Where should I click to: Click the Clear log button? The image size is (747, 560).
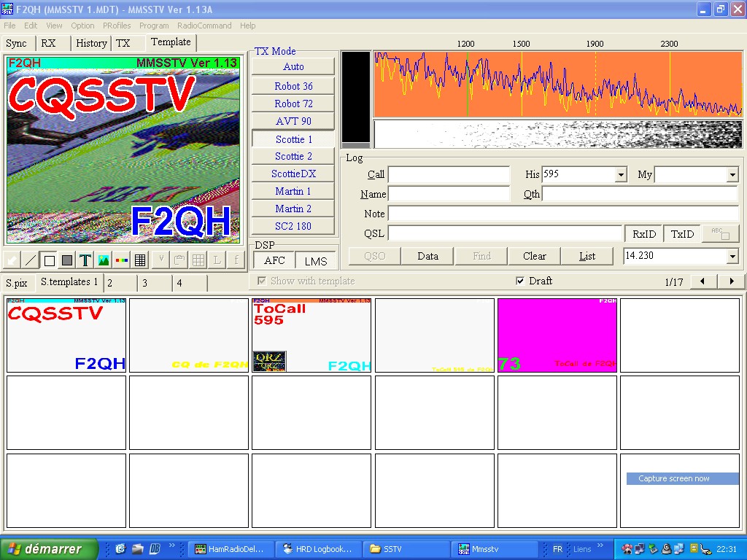click(x=534, y=256)
